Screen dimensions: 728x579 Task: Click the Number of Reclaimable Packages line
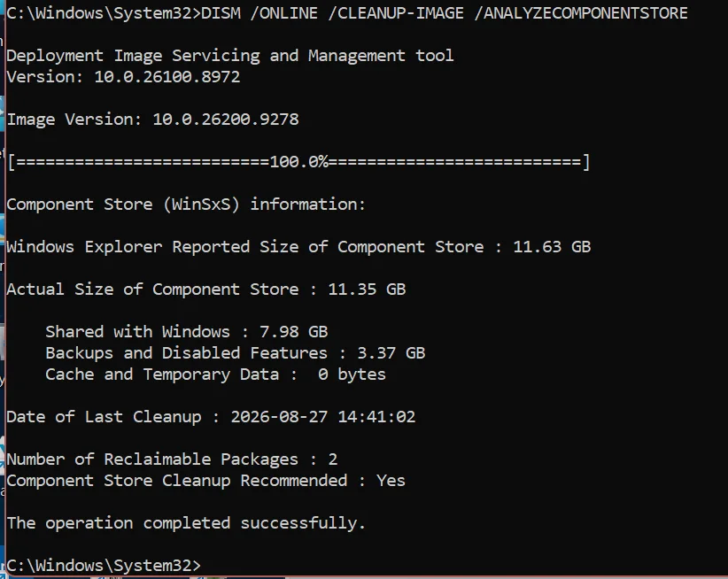(172, 459)
